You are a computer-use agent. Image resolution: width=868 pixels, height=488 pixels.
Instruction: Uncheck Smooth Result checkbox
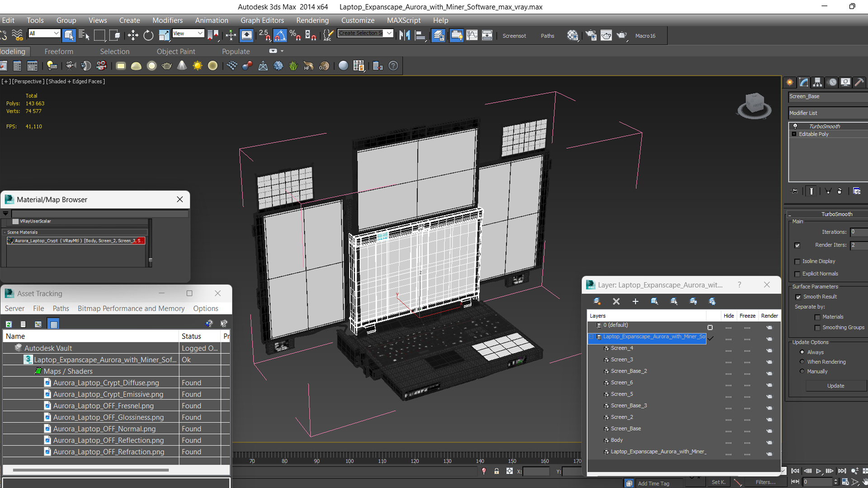click(x=798, y=297)
